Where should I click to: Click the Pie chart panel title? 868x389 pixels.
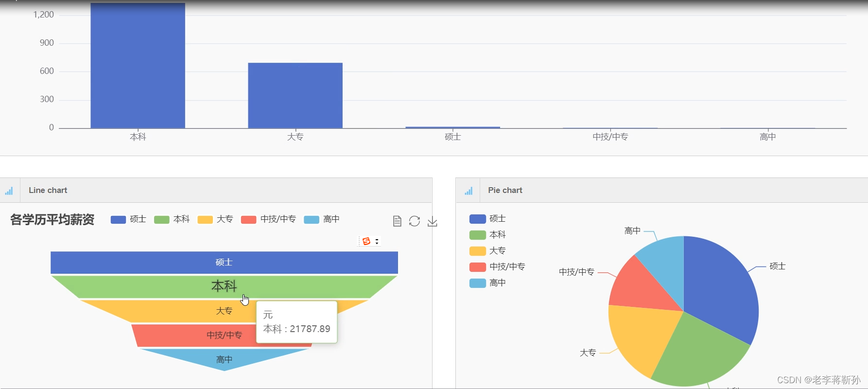(x=505, y=191)
